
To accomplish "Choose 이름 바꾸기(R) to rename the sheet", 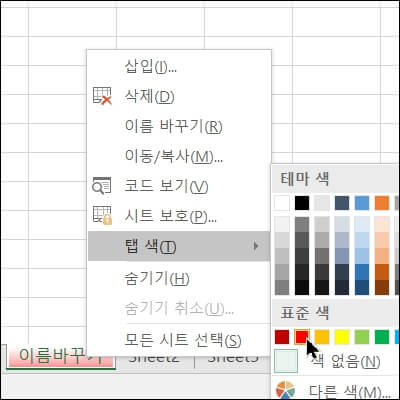I will click(x=178, y=126).
